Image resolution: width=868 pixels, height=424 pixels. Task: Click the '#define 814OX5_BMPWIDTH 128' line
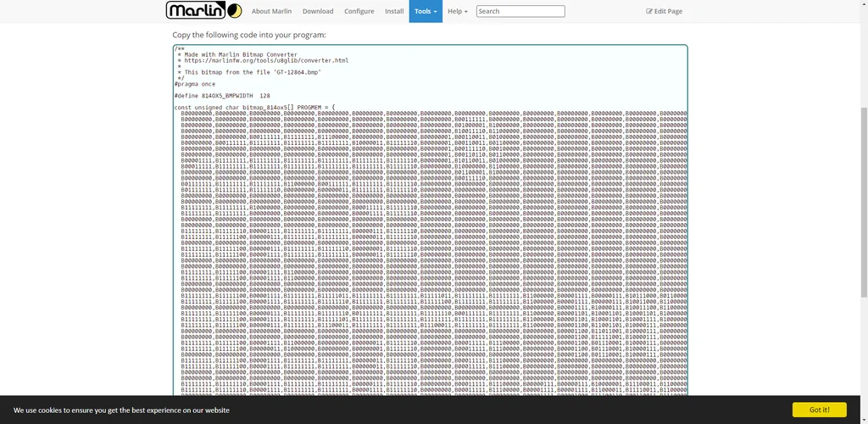tap(222, 96)
